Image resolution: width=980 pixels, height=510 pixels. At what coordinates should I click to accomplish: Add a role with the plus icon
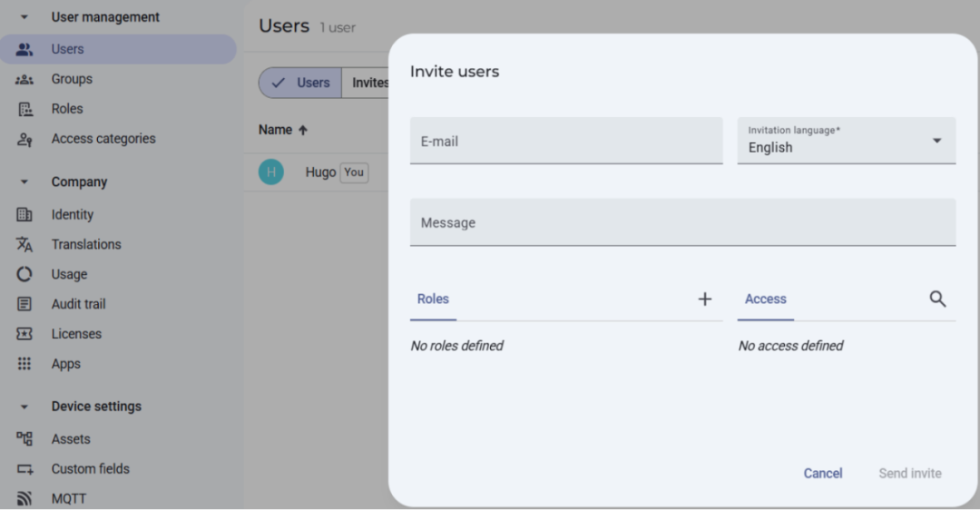click(704, 299)
